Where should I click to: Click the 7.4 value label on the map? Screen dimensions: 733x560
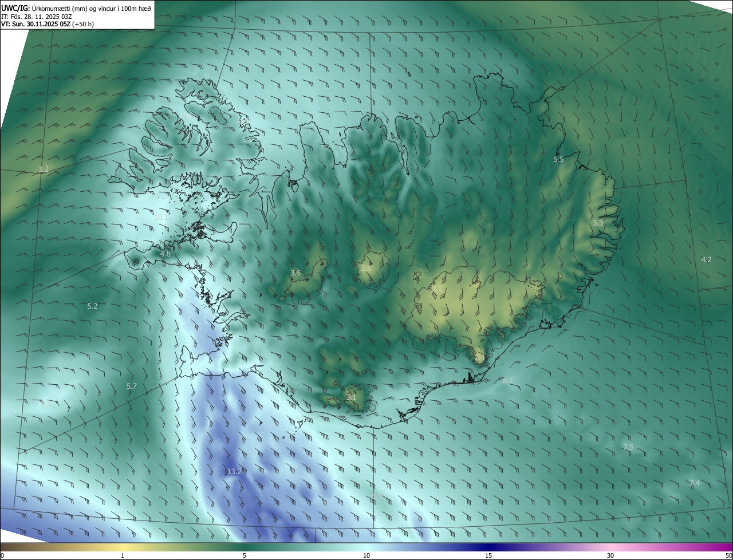pos(695,483)
